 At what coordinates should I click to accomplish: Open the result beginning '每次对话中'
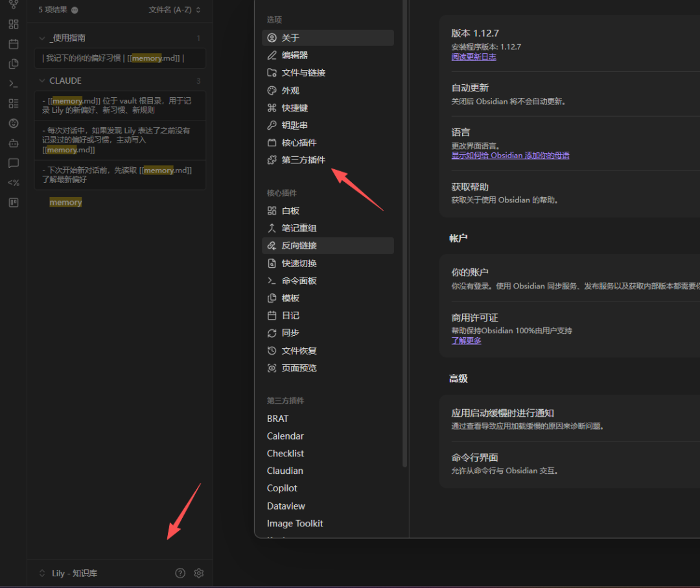pos(120,140)
